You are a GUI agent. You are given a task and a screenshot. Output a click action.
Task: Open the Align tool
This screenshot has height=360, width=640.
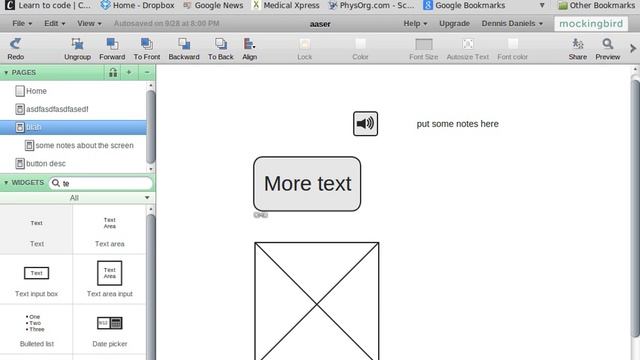tap(249, 49)
